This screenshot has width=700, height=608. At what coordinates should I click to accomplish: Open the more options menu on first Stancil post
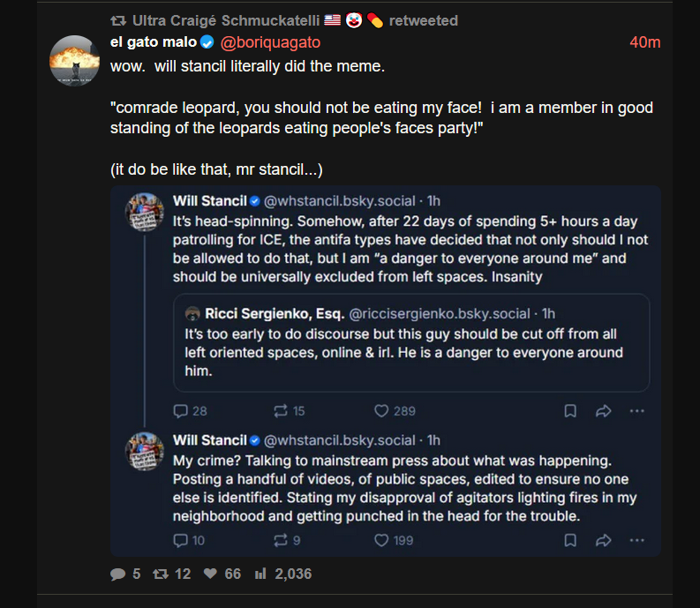click(637, 410)
